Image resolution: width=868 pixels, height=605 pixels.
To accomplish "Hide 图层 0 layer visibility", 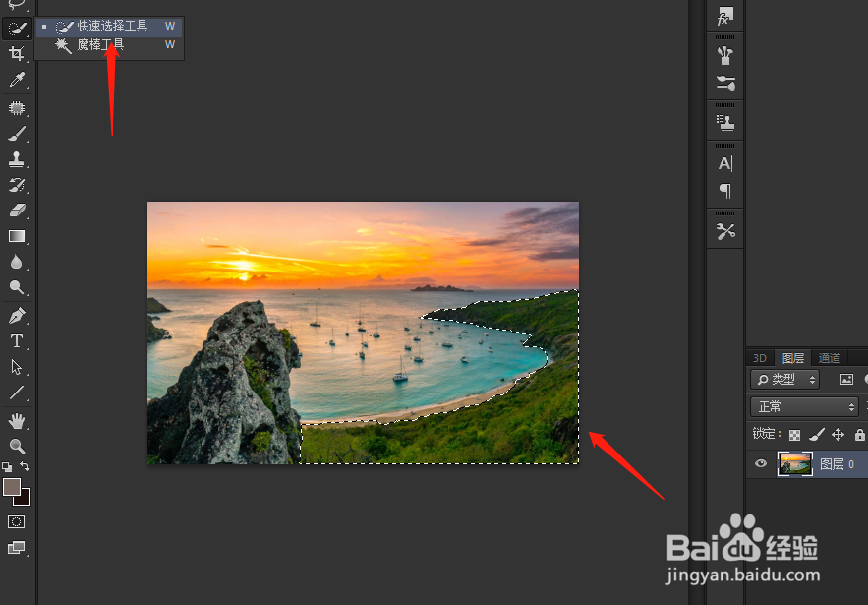I will click(x=761, y=463).
